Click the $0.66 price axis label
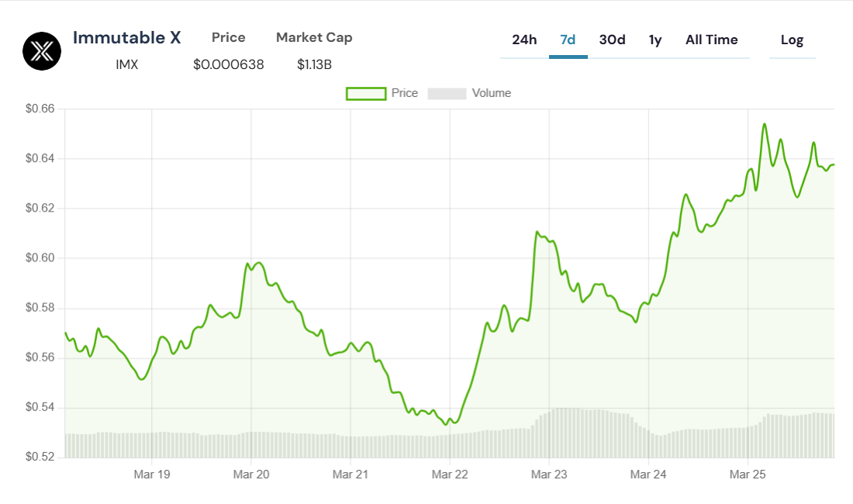The image size is (853, 504). [40, 109]
